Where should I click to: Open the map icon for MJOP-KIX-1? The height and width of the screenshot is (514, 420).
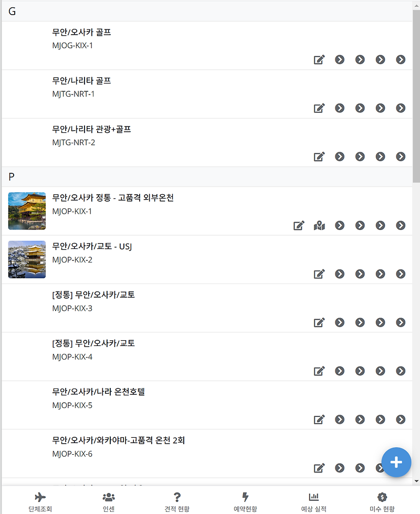[x=319, y=226]
